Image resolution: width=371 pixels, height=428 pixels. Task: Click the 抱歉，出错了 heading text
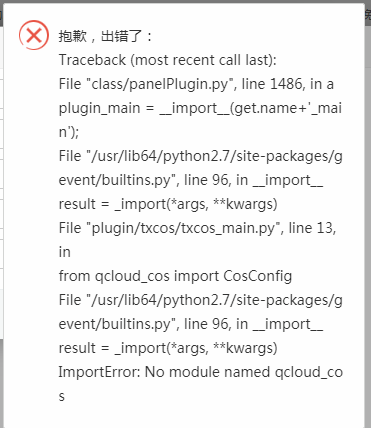tap(105, 36)
